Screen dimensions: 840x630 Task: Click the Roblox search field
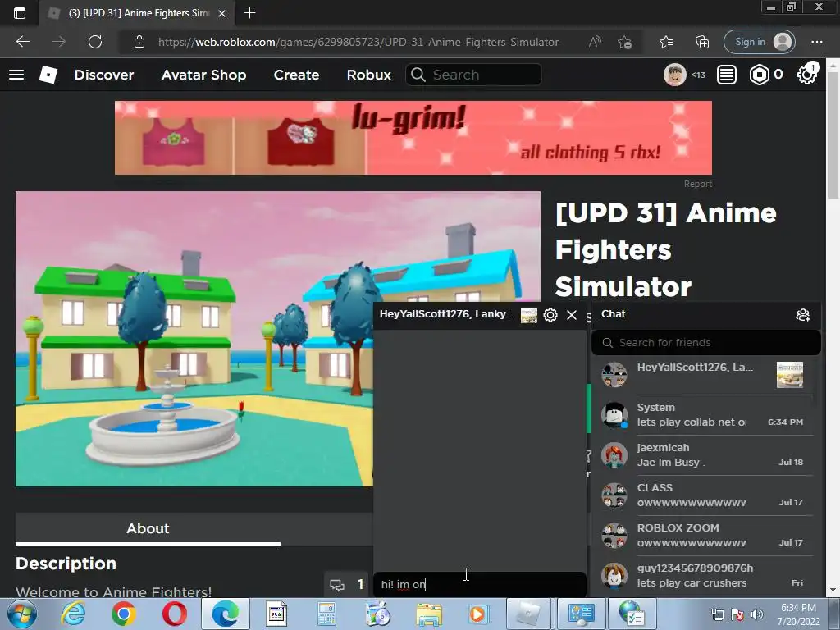pos(473,75)
